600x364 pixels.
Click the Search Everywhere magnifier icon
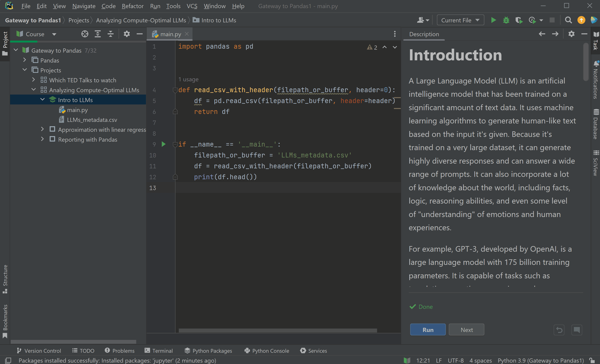click(568, 20)
